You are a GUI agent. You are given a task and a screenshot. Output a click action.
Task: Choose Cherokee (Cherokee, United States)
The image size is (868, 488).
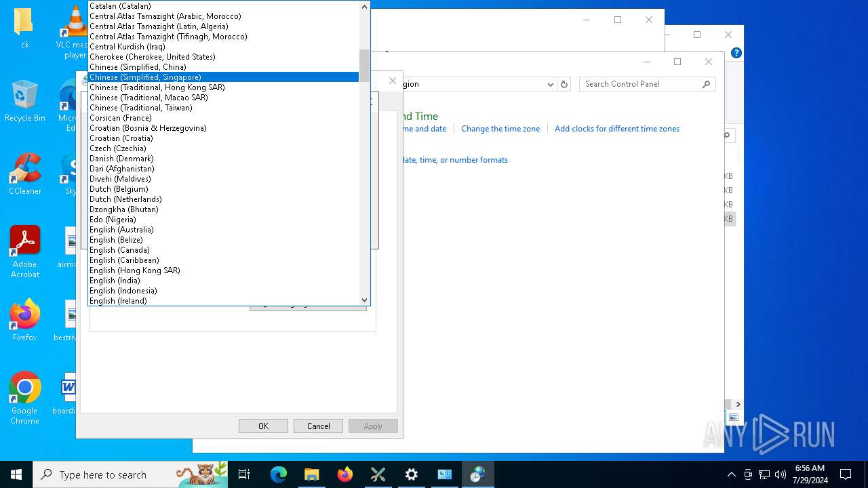click(x=223, y=57)
